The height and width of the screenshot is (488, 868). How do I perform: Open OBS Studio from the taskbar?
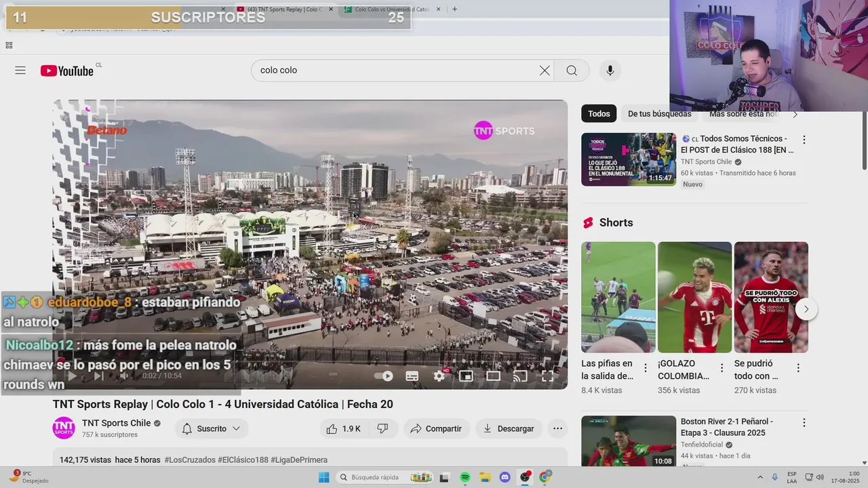(x=525, y=477)
